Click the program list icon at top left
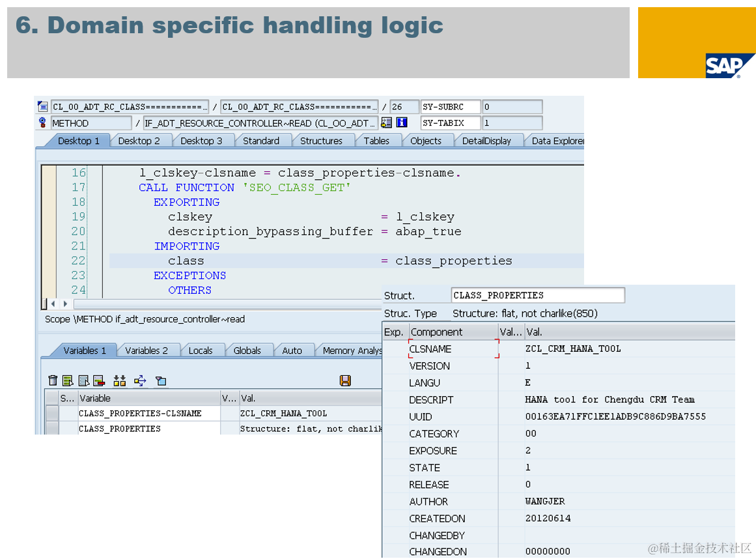 point(43,106)
